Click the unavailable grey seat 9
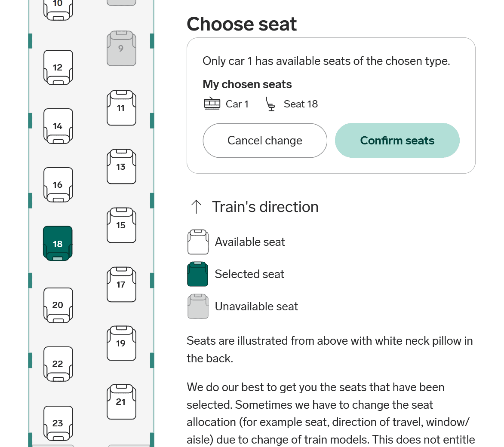Viewport: 504px width, 447px height. pos(121,48)
